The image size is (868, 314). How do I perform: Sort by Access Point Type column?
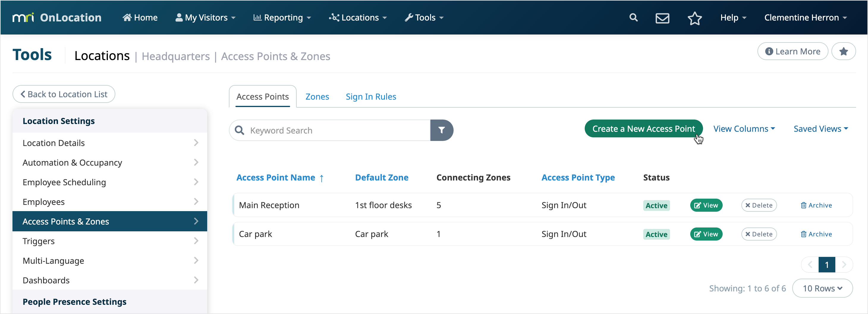click(x=578, y=178)
